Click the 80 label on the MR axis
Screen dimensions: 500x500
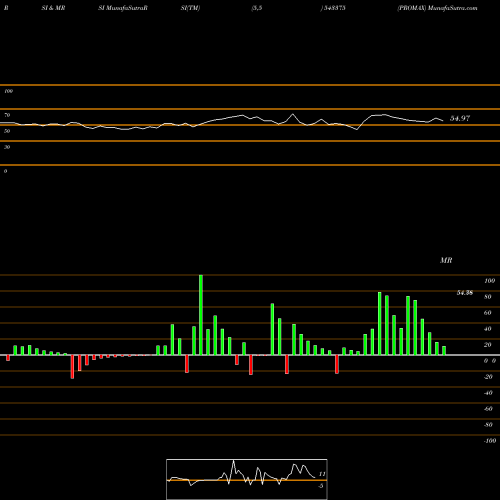(488, 297)
